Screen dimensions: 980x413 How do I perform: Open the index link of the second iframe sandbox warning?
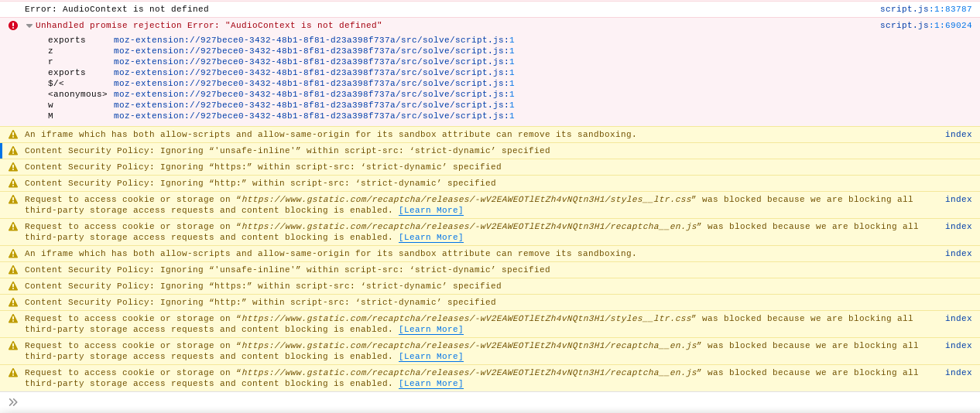(x=958, y=254)
